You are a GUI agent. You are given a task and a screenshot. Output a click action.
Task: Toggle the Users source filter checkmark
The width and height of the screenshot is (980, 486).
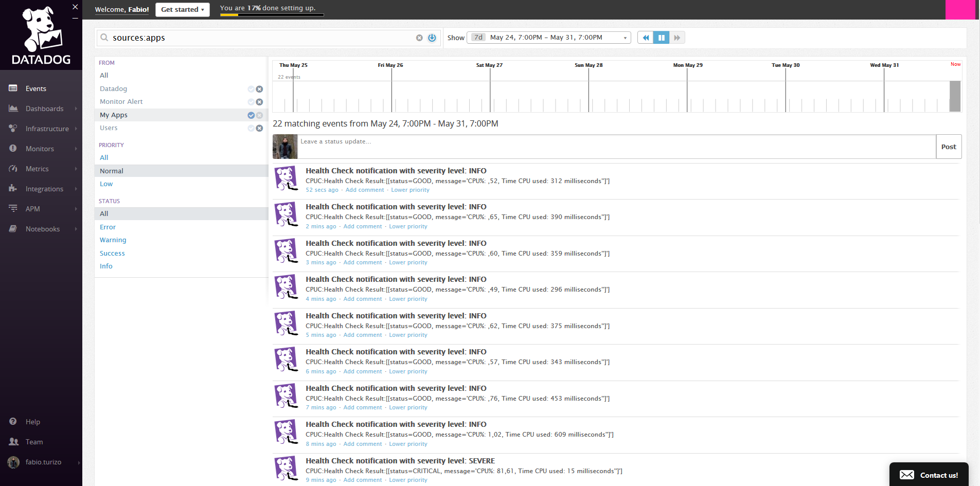251,128
